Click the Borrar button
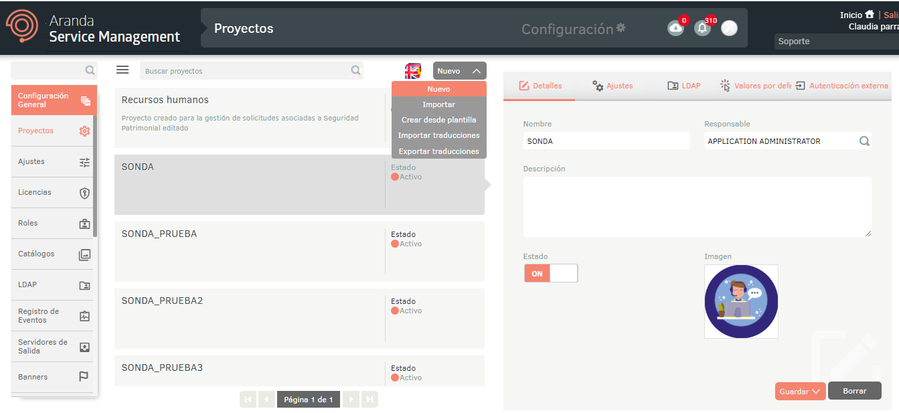This screenshot has width=899, height=413. coord(854,391)
